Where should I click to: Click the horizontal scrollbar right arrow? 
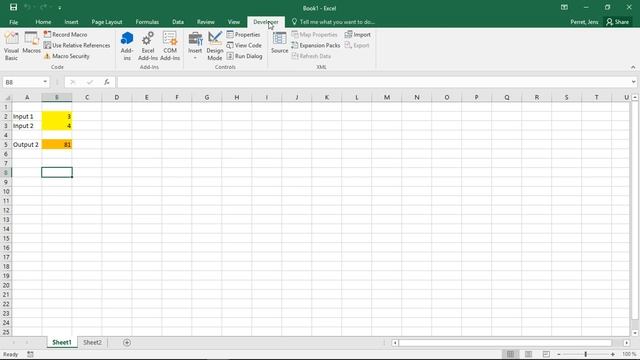[627, 343]
